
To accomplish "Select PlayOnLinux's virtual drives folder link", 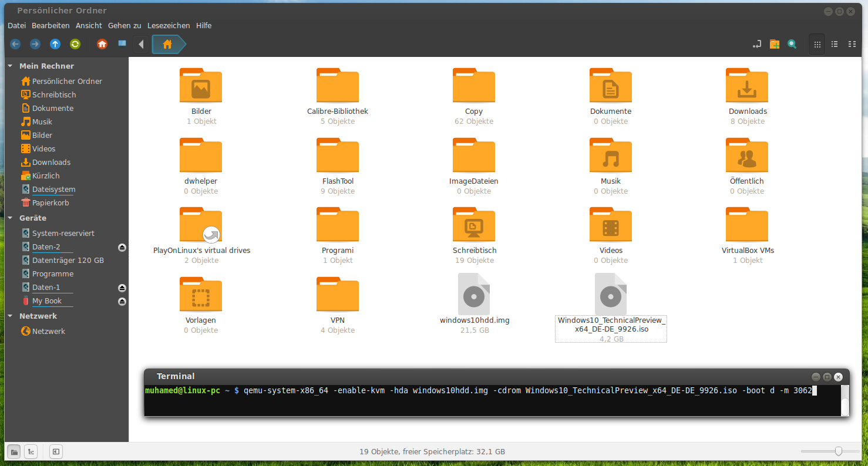I will pyautogui.click(x=201, y=225).
